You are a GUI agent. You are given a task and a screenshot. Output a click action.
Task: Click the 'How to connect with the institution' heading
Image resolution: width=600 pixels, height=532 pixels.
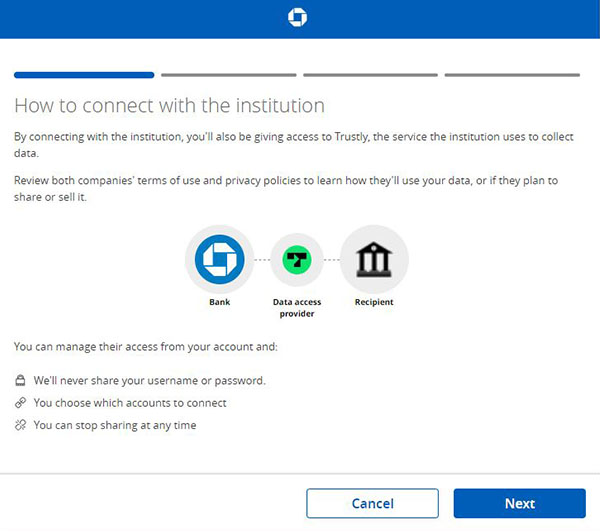click(x=170, y=105)
